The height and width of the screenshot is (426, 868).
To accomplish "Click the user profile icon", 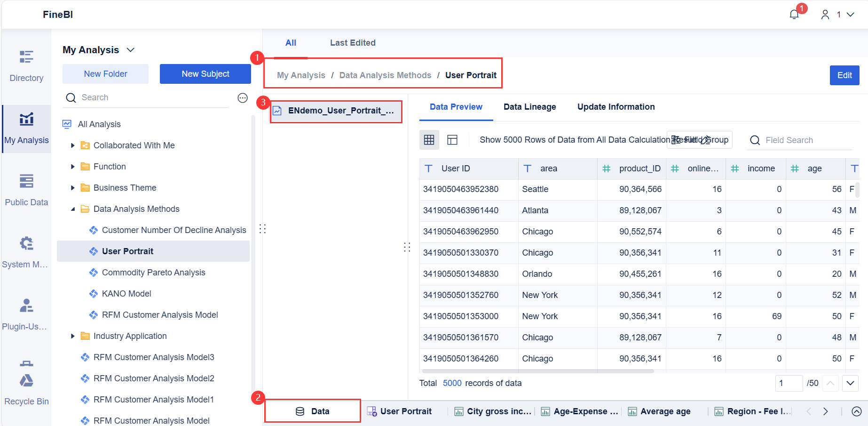I will pos(825,15).
